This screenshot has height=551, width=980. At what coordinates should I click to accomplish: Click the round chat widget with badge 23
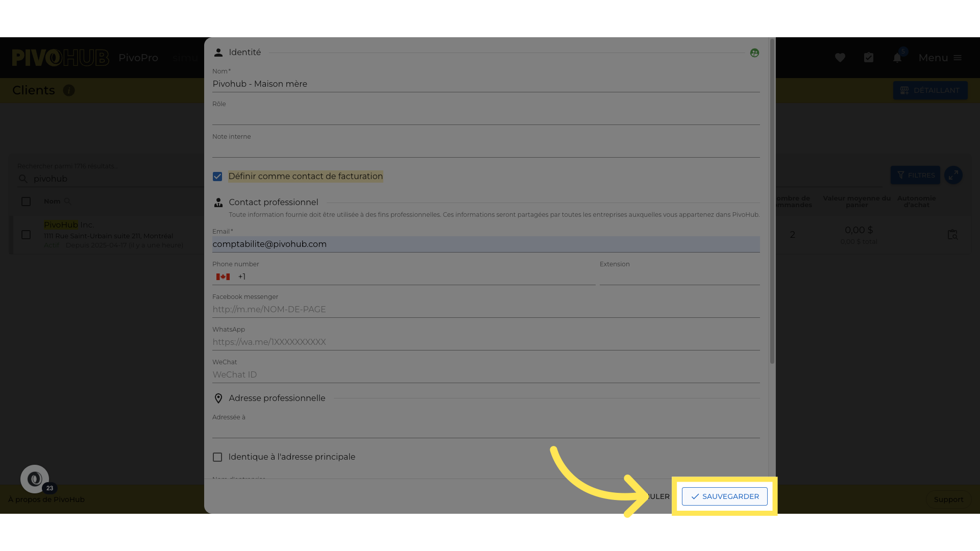tap(35, 479)
